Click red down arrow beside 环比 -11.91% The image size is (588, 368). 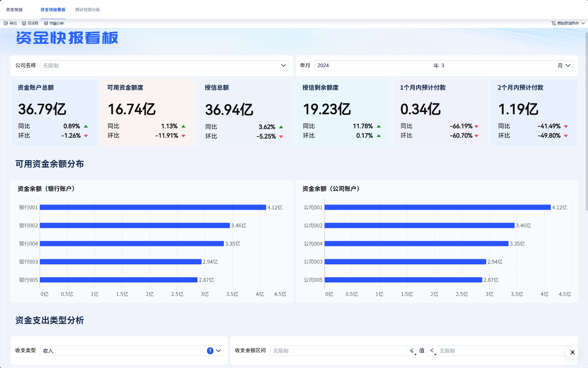coord(183,136)
